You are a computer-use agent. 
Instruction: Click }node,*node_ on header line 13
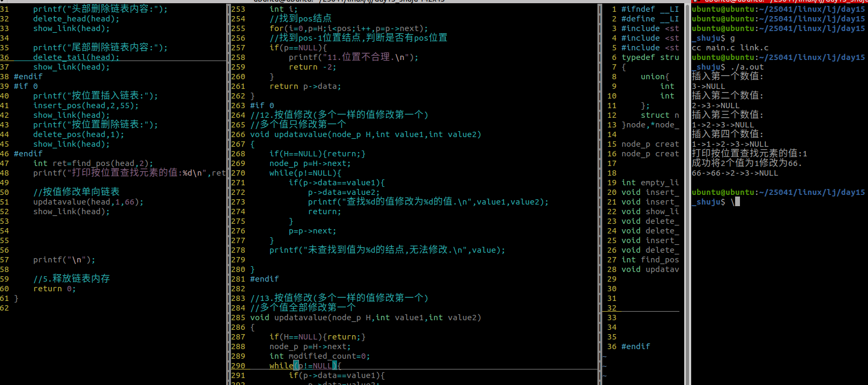650,125
